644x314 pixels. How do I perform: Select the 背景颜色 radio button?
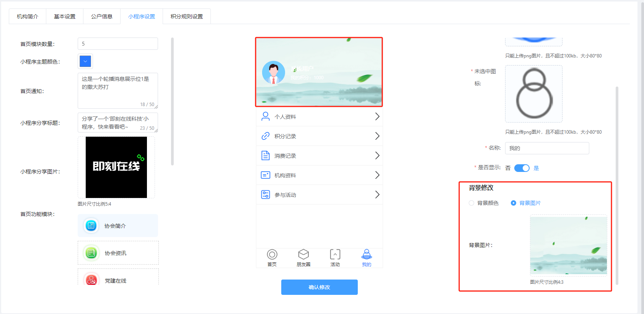coord(471,203)
